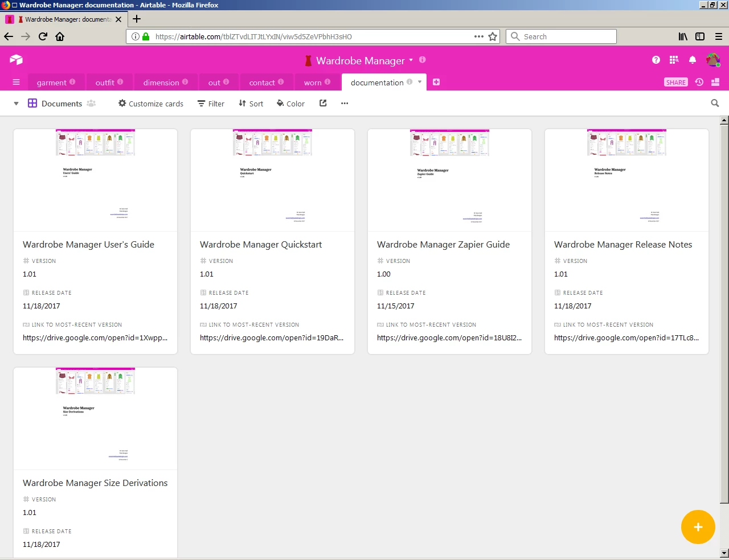Open revision history clock icon

click(699, 83)
